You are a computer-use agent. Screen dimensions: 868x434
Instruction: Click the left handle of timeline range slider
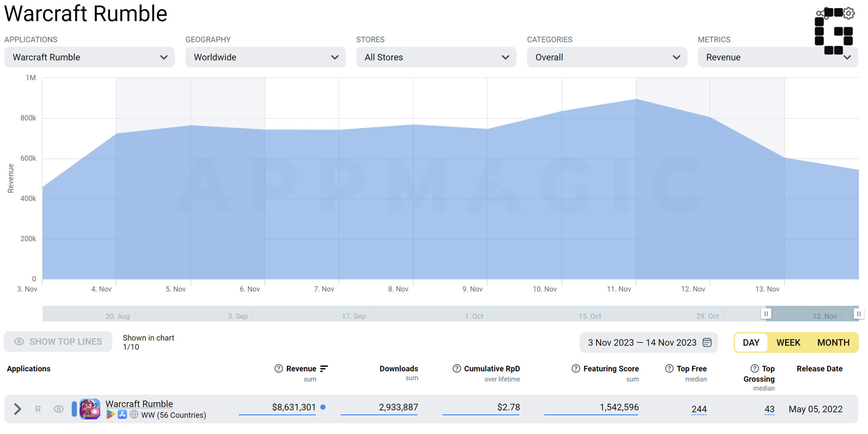(766, 314)
